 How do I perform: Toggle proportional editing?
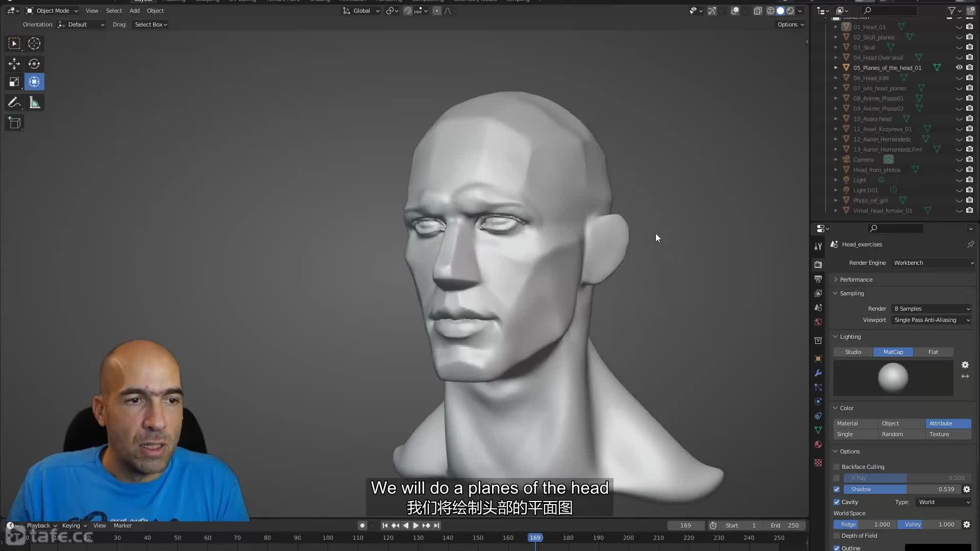pyautogui.click(x=437, y=11)
